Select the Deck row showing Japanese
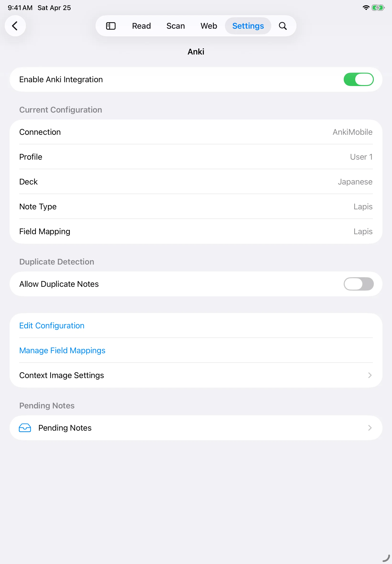The width and height of the screenshot is (392, 564). (x=196, y=182)
